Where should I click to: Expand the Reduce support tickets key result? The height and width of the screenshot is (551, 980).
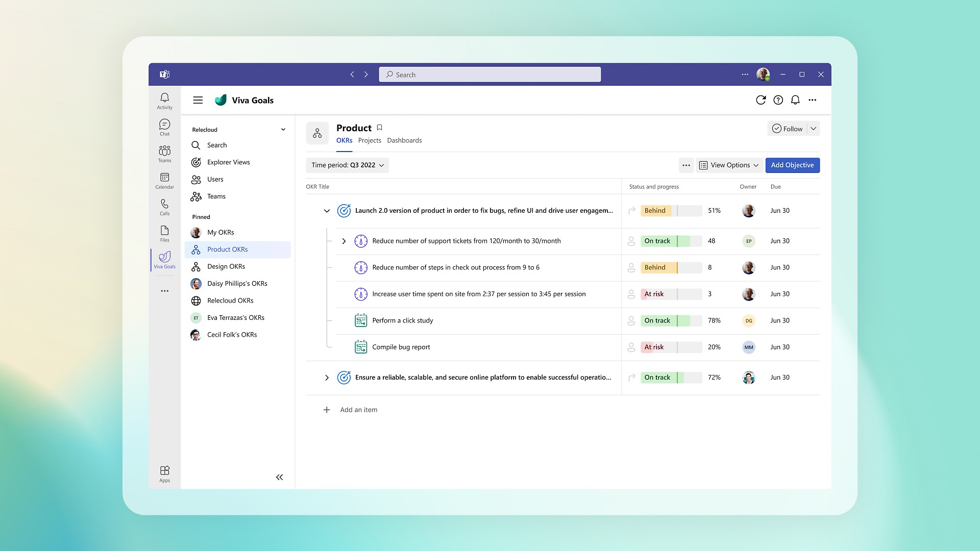[x=344, y=240]
